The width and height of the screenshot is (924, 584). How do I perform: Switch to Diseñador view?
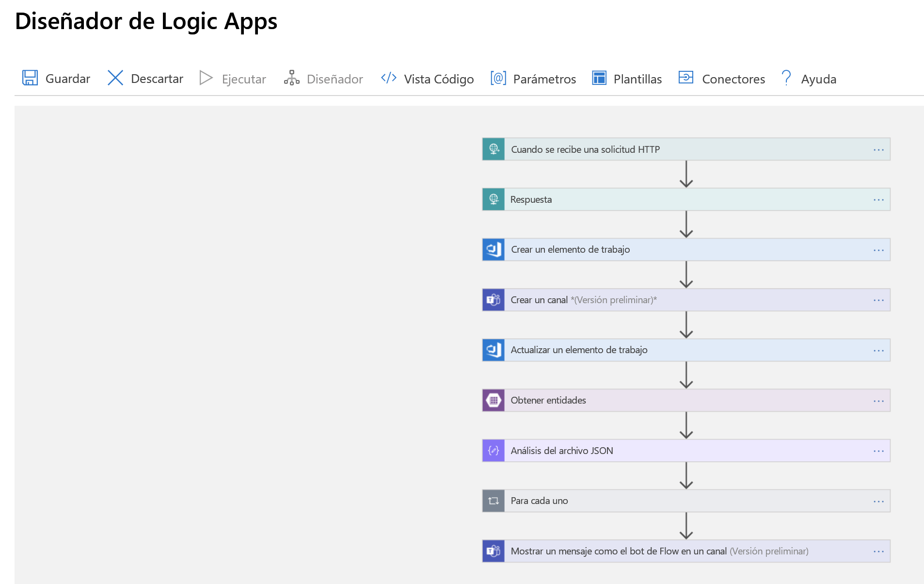click(x=323, y=79)
